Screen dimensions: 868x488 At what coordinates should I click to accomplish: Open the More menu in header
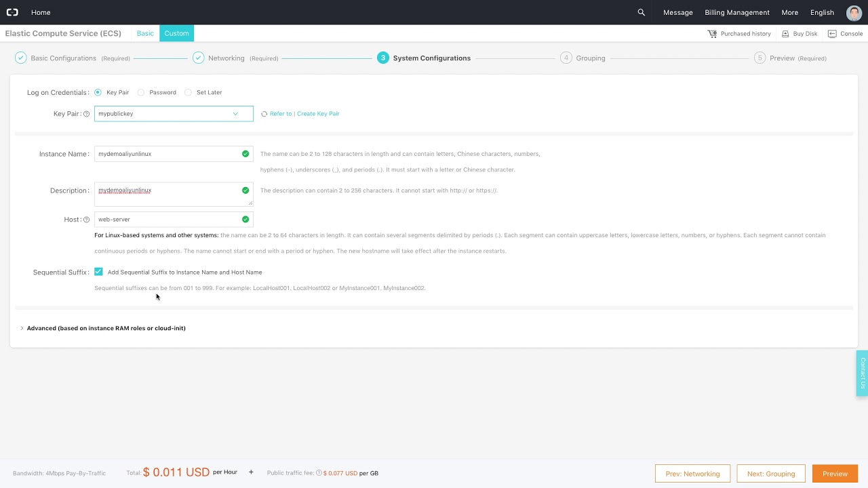click(789, 12)
